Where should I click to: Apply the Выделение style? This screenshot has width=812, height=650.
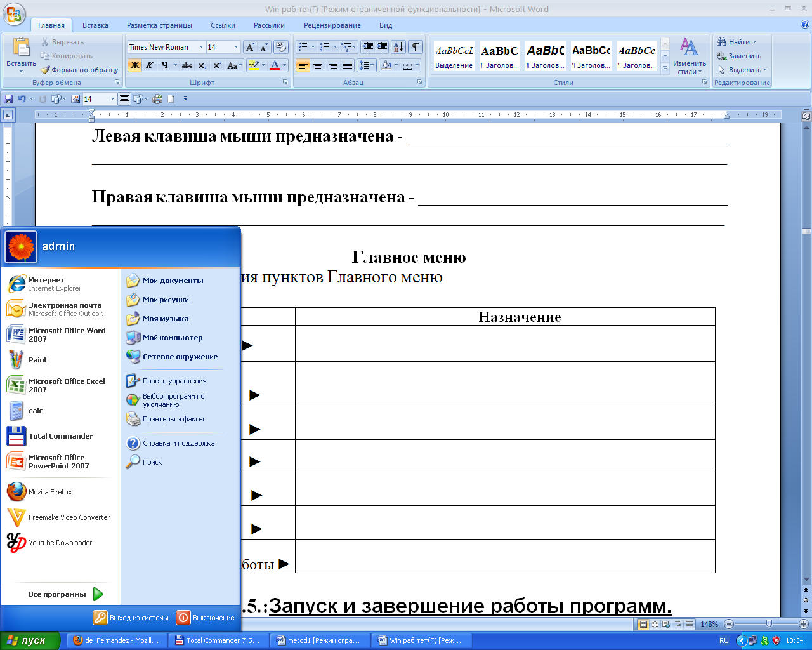pyautogui.click(x=454, y=56)
